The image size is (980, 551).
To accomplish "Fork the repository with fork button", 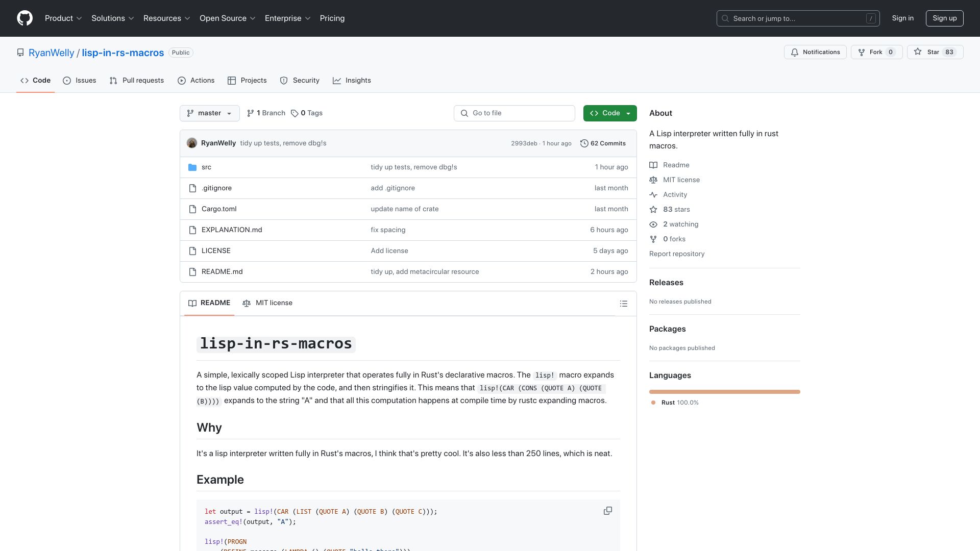I will [x=876, y=52].
